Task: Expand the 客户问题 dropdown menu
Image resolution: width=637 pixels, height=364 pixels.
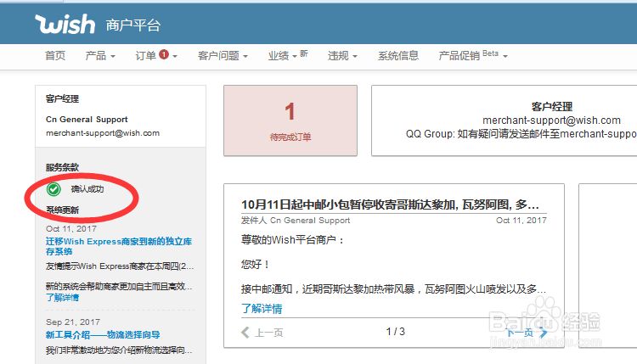Action: point(223,56)
